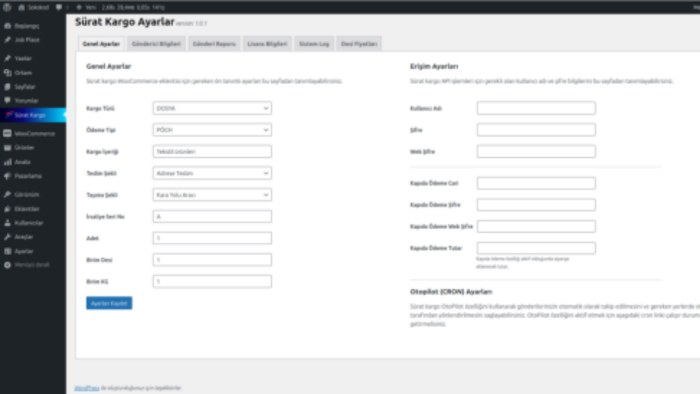Expand the Ödeme Tipi dropdown
This screenshot has width=700, height=394.
click(212, 130)
